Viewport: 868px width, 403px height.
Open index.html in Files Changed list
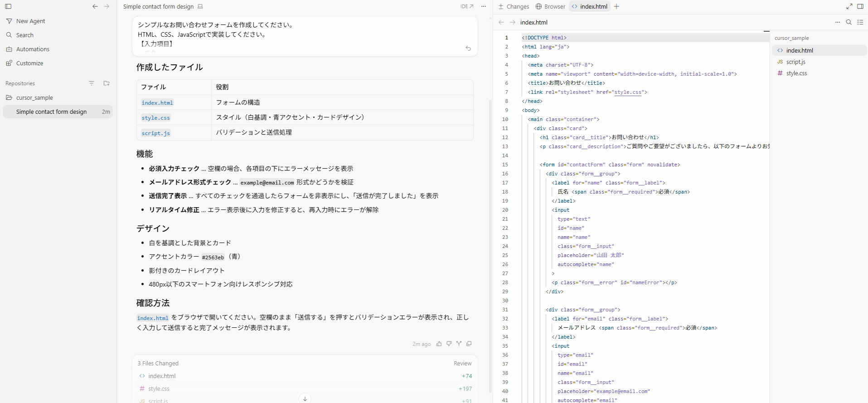click(162, 376)
